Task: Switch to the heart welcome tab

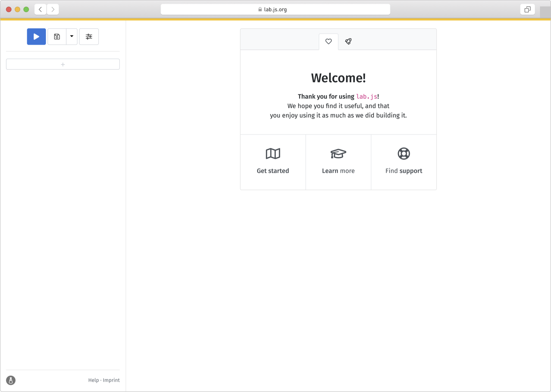Action: pyautogui.click(x=328, y=42)
